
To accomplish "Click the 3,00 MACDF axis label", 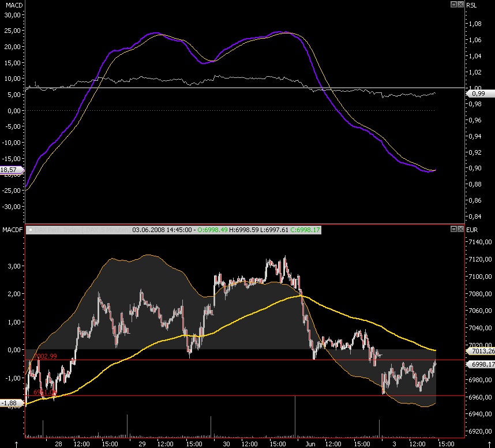I will 14,266.
